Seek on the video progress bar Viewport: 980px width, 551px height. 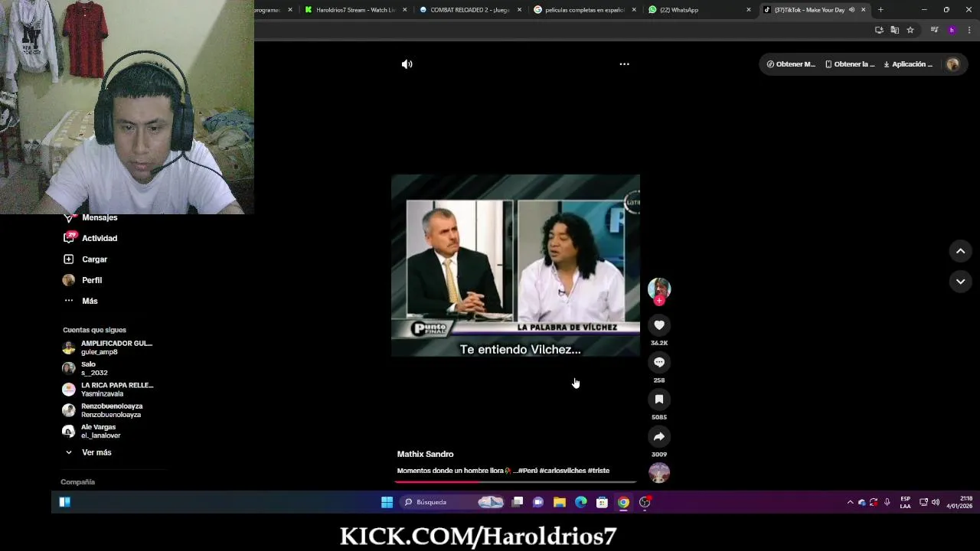(x=516, y=482)
